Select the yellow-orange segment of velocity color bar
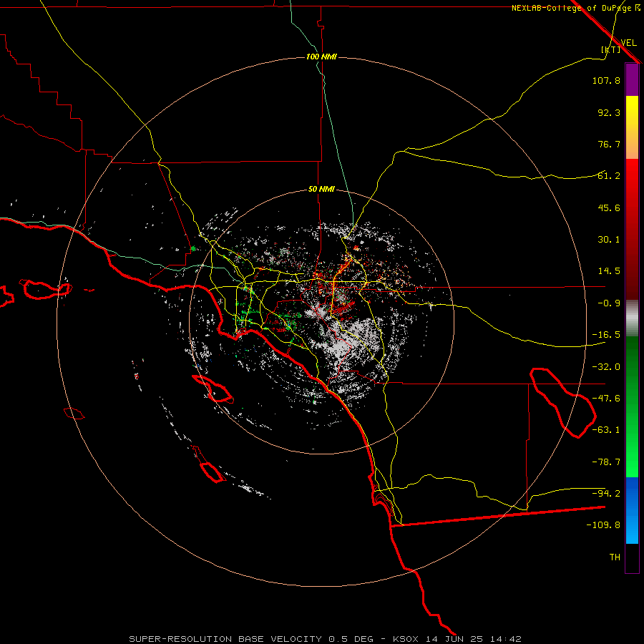 point(632,127)
